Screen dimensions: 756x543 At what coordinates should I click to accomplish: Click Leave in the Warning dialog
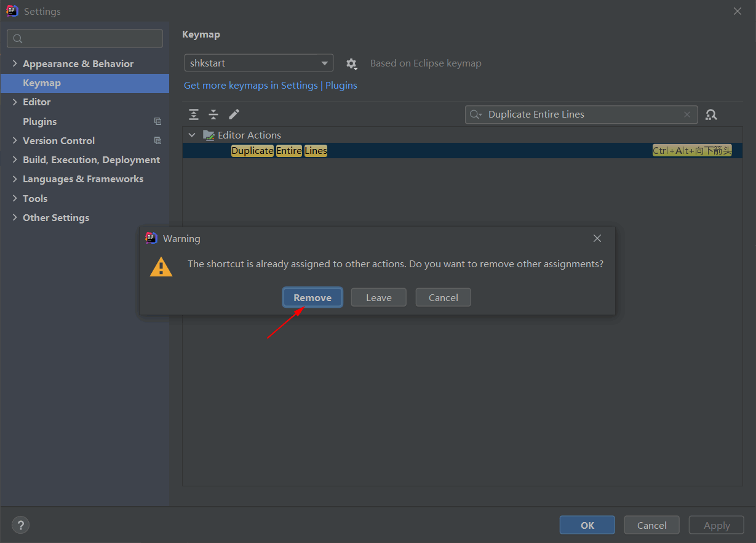pos(379,297)
